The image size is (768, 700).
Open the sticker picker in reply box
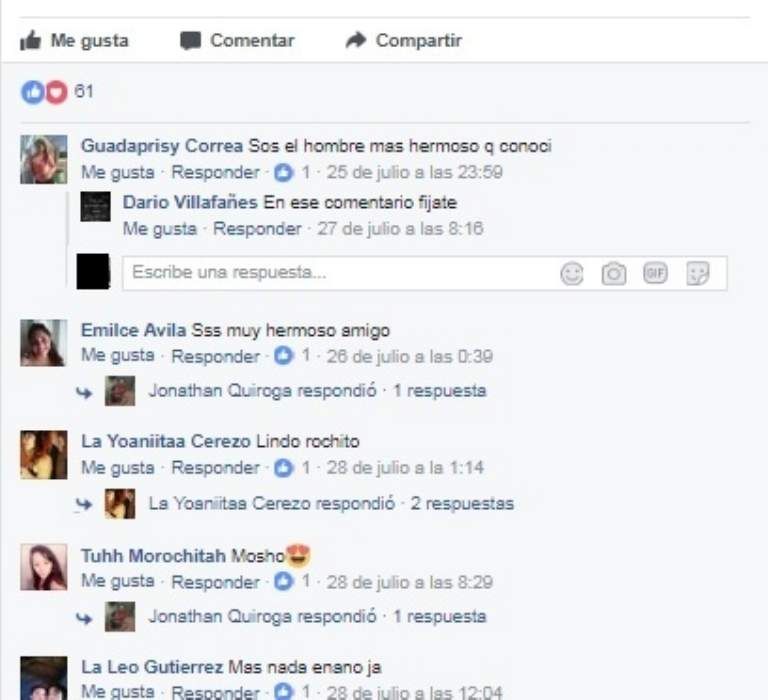[697, 273]
